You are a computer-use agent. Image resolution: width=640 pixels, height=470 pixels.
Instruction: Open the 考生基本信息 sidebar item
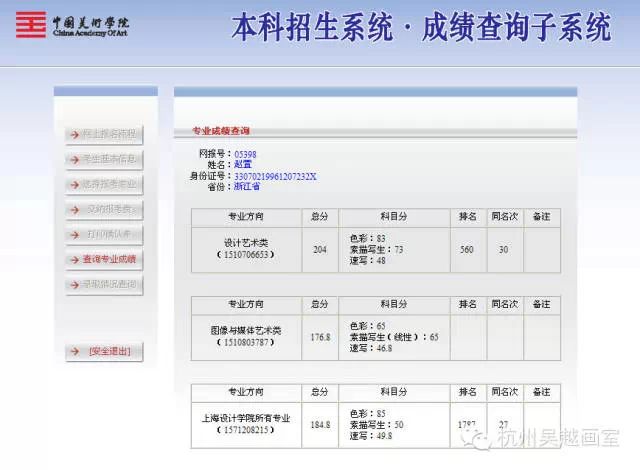[x=104, y=160]
